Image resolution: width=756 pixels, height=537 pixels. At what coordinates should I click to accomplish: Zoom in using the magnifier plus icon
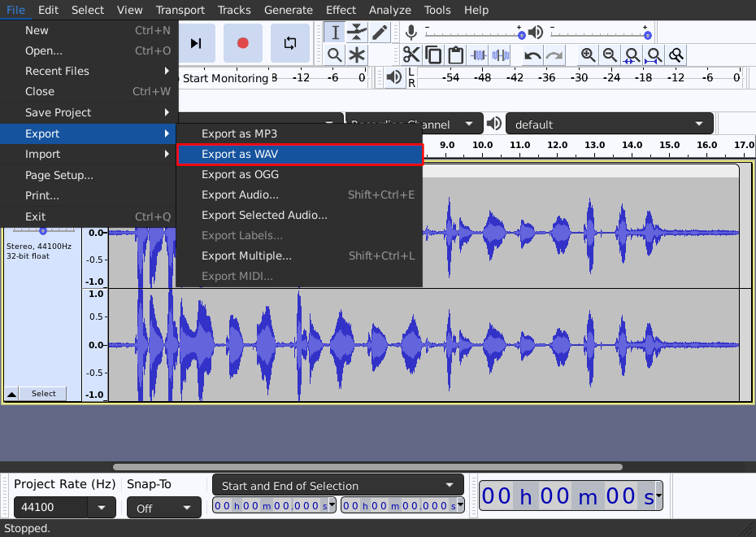point(588,55)
